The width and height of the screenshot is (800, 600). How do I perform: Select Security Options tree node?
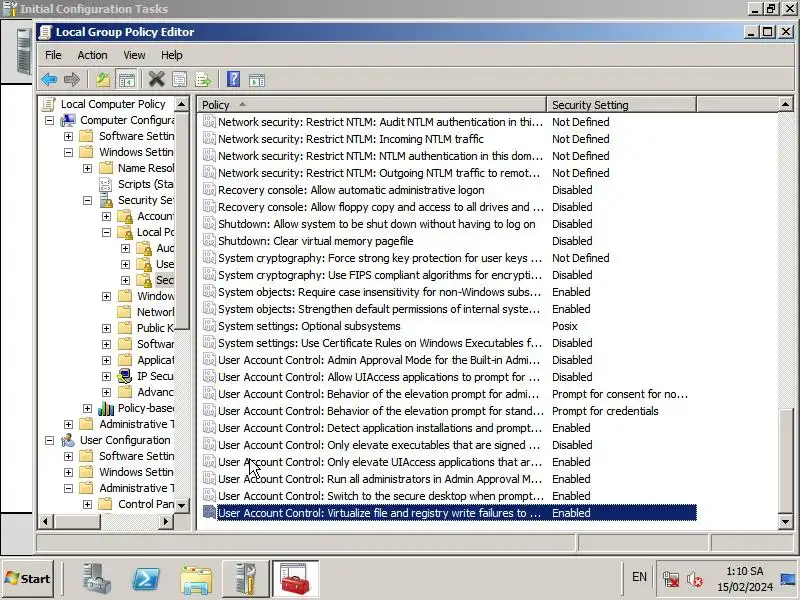coord(164,280)
